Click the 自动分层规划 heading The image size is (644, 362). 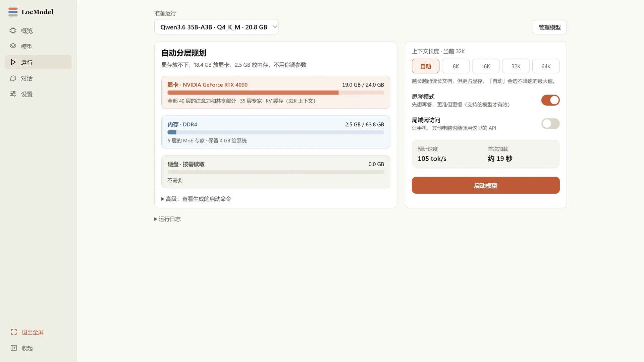184,53
